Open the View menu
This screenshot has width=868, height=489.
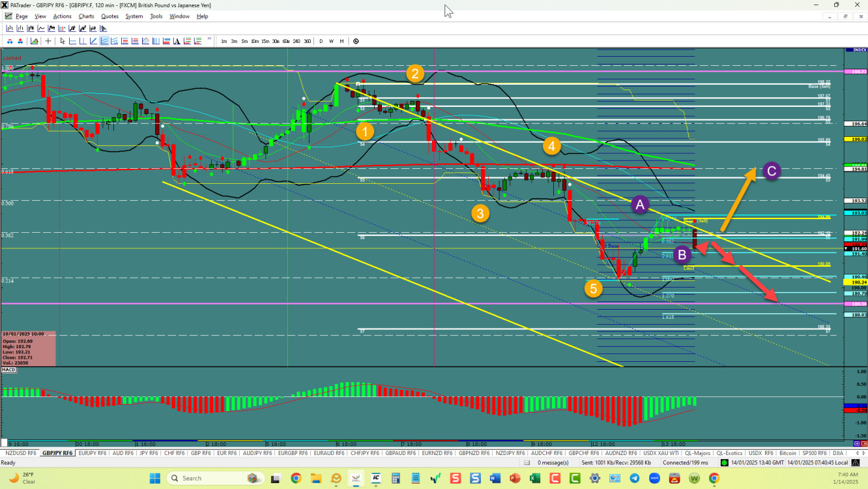pos(40,16)
